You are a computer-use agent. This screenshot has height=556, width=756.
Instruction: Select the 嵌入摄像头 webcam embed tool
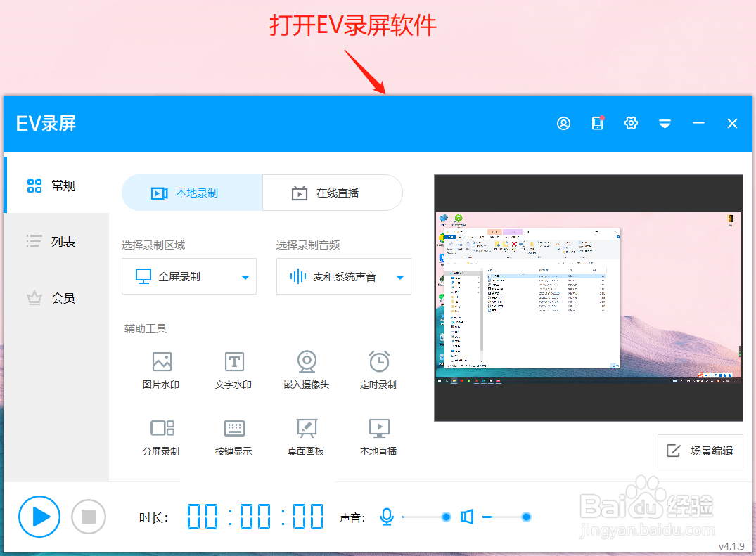(307, 369)
